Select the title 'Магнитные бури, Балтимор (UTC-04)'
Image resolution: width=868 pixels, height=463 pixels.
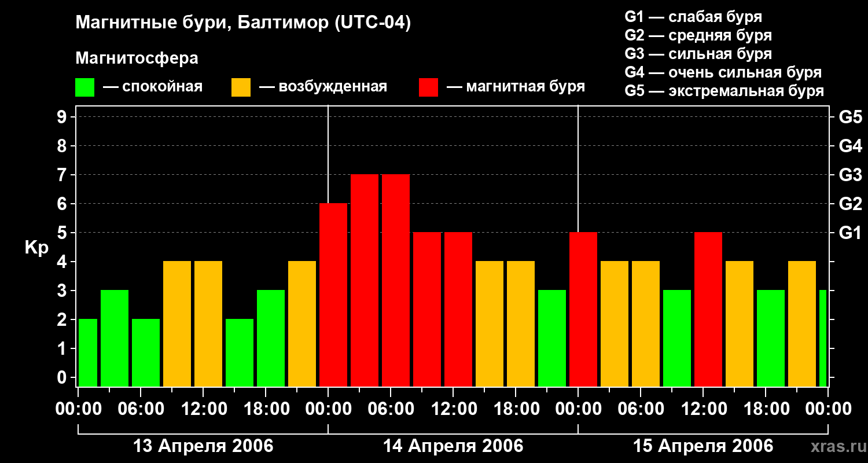243,23
